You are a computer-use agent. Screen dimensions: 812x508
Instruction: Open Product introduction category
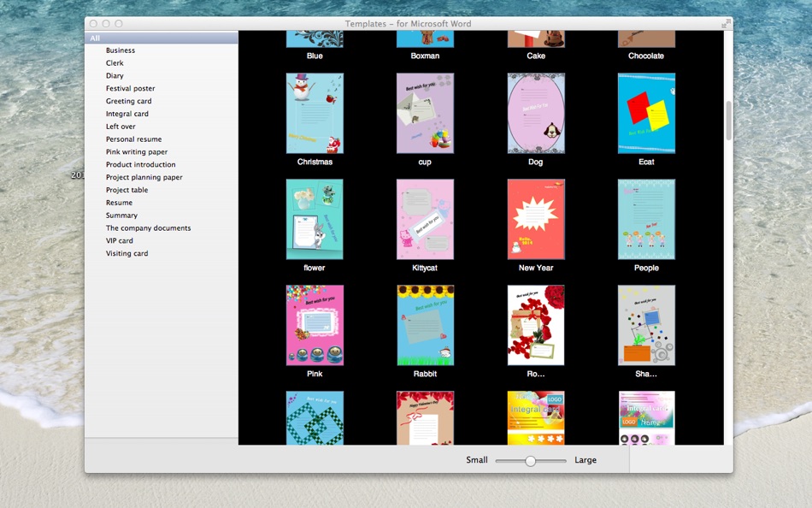(x=140, y=164)
